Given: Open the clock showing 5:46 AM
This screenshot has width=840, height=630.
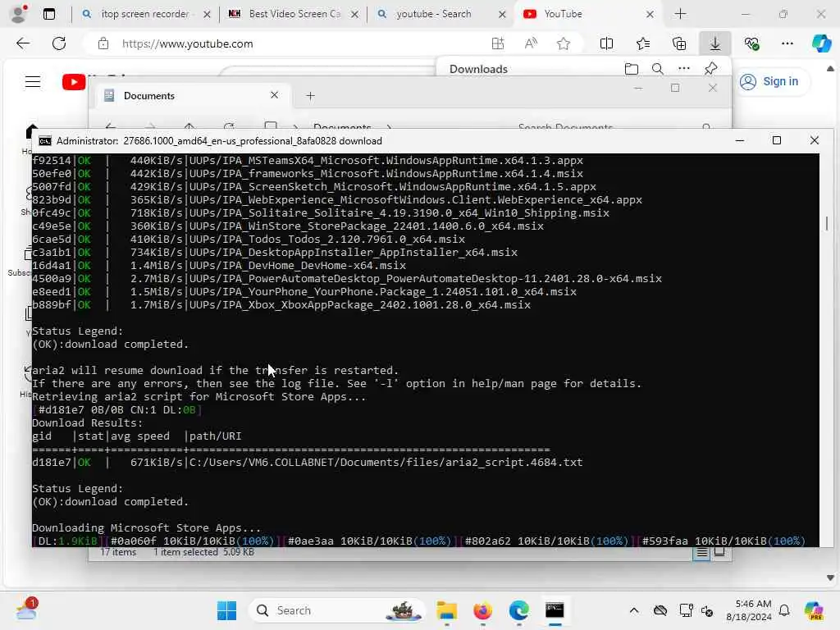Looking at the screenshot, I should click(x=749, y=610).
